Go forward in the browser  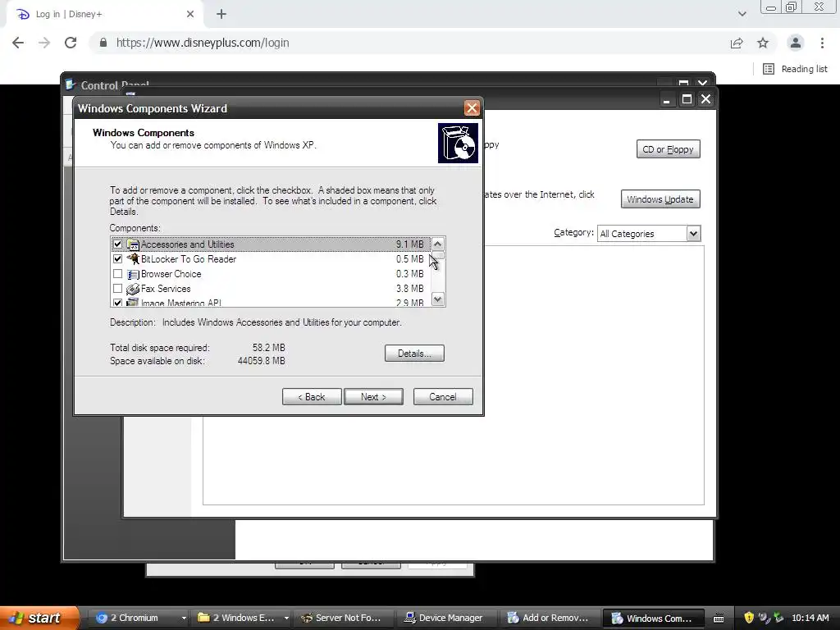pos(44,43)
